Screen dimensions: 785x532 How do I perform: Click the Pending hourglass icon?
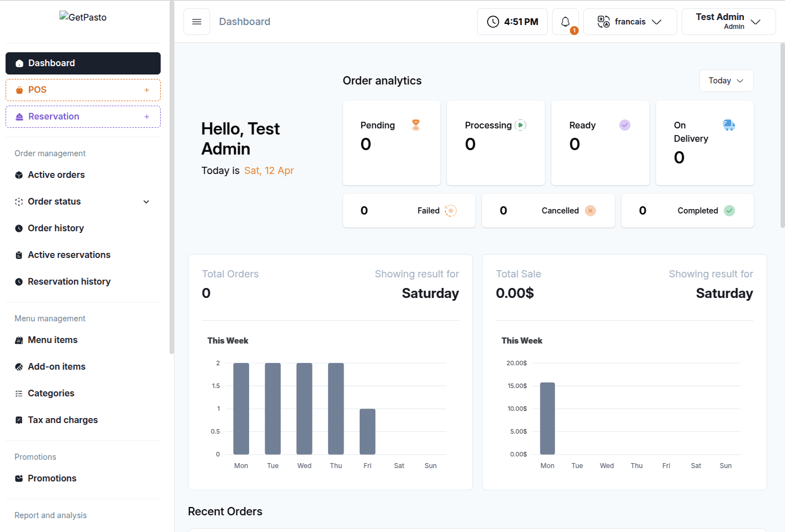tap(415, 125)
